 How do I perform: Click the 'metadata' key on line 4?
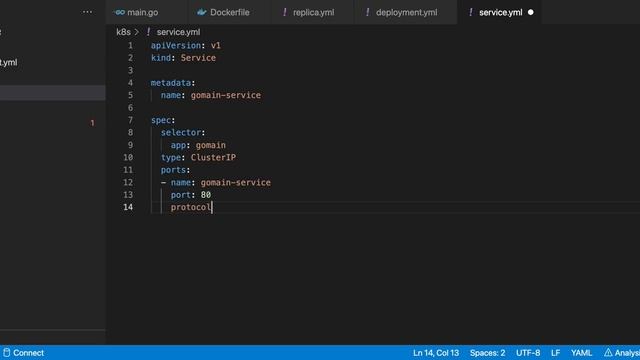tap(171, 83)
